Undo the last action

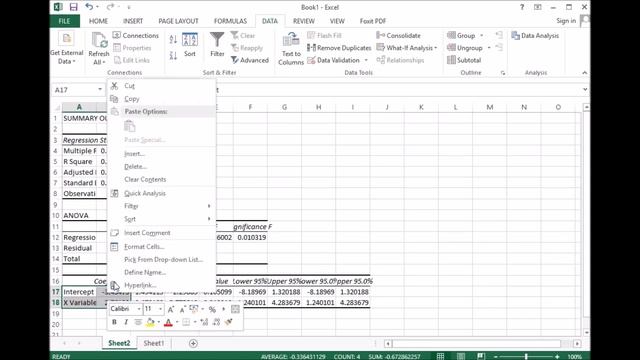89,7
